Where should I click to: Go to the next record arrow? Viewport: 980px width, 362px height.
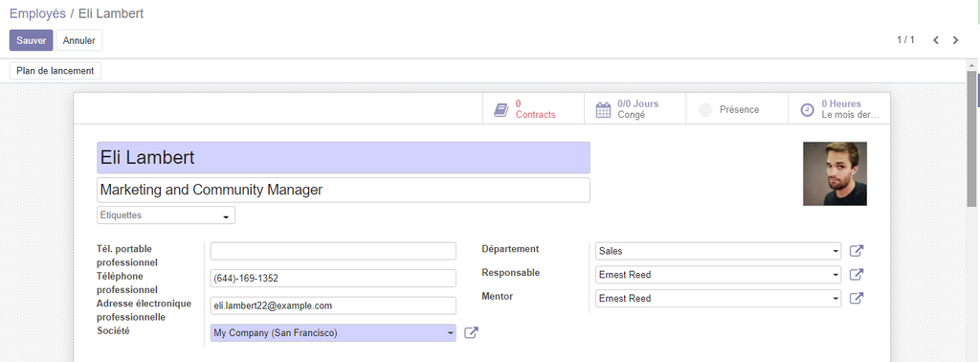point(956,40)
